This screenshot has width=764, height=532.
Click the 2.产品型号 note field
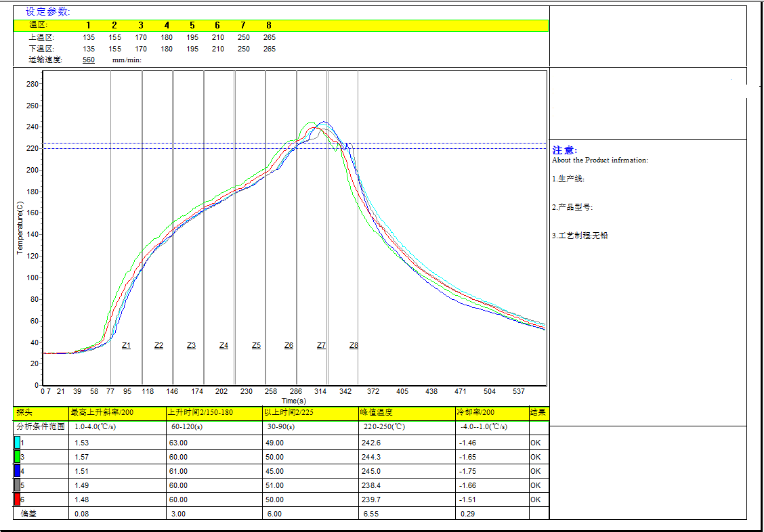tap(572, 208)
